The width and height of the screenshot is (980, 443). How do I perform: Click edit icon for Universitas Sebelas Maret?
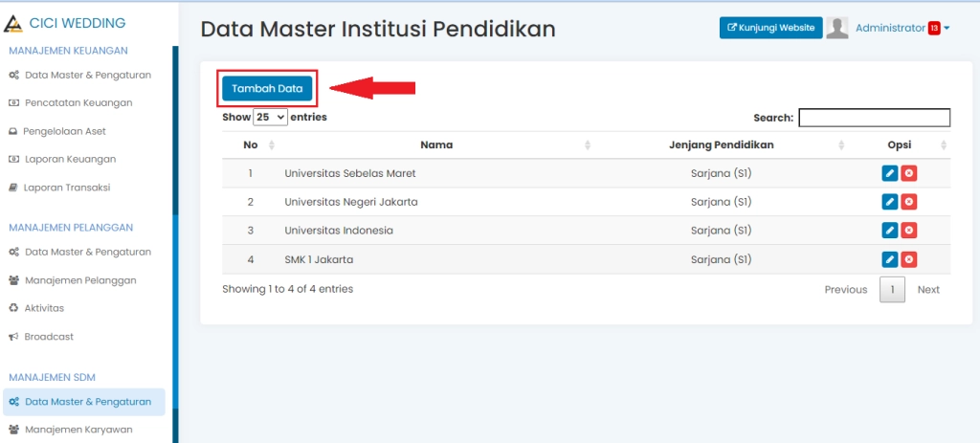[889, 173]
